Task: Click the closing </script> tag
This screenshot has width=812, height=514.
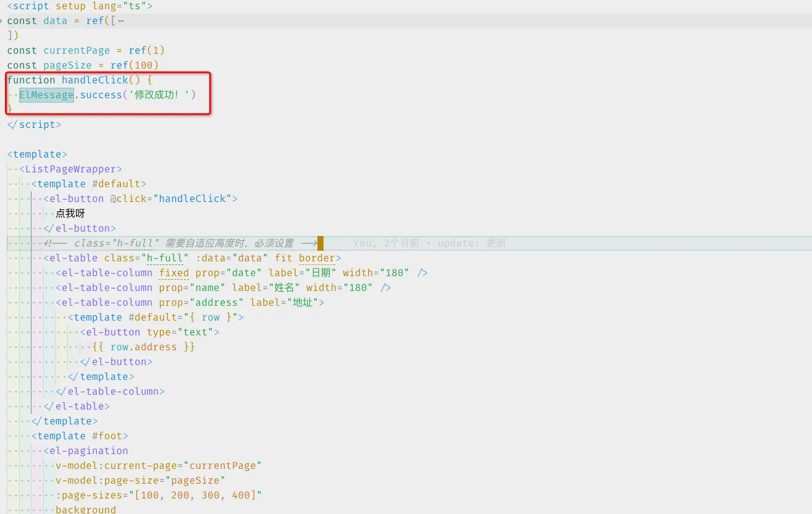Action: [35, 125]
